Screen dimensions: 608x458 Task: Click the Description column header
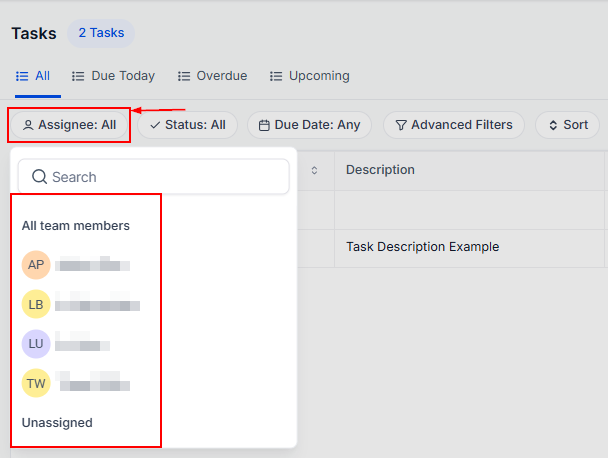pos(380,170)
